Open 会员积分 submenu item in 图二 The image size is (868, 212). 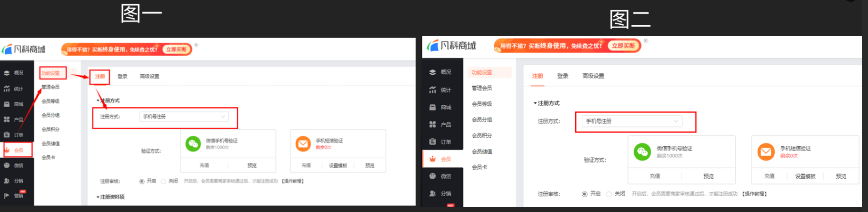[482, 136]
